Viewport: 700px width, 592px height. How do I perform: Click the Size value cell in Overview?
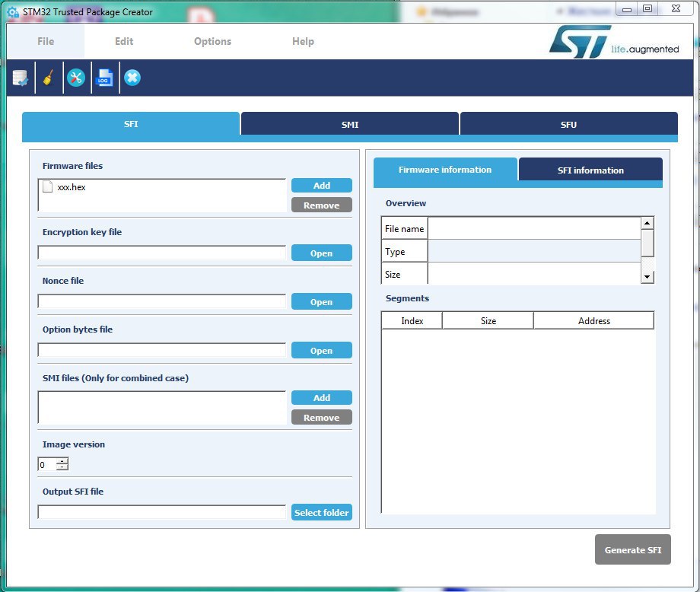534,274
